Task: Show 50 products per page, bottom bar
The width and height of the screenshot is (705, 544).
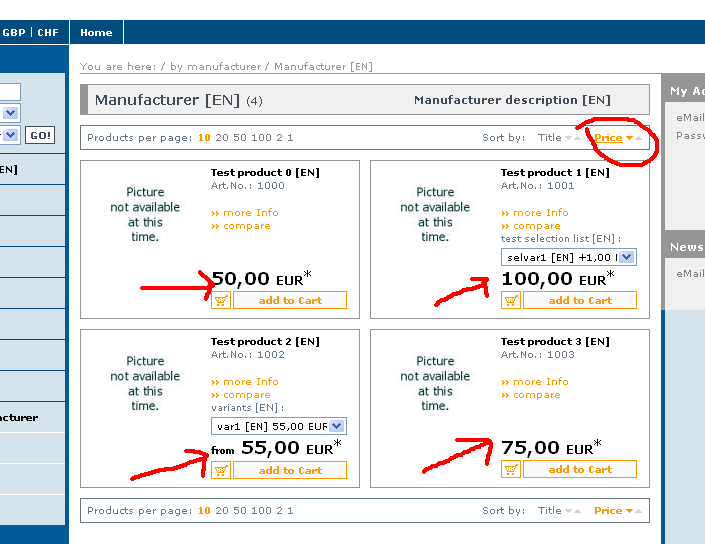Action: click(x=240, y=511)
